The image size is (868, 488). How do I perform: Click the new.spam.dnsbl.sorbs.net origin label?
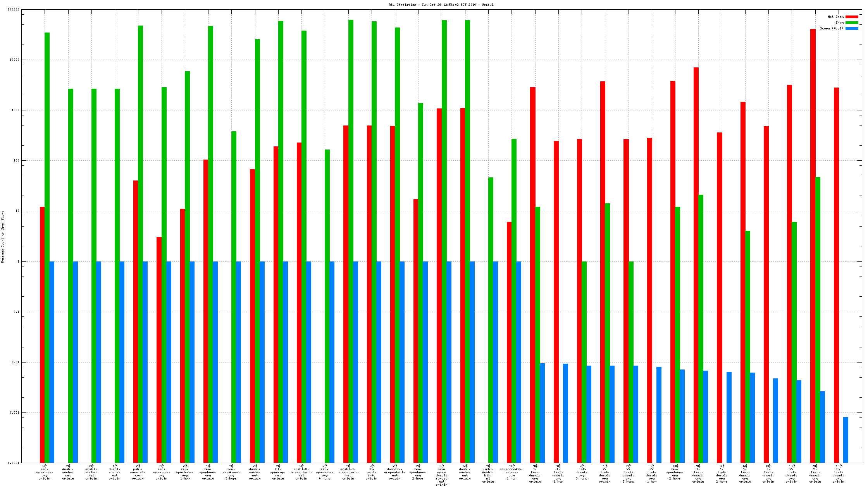(x=441, y=475)
